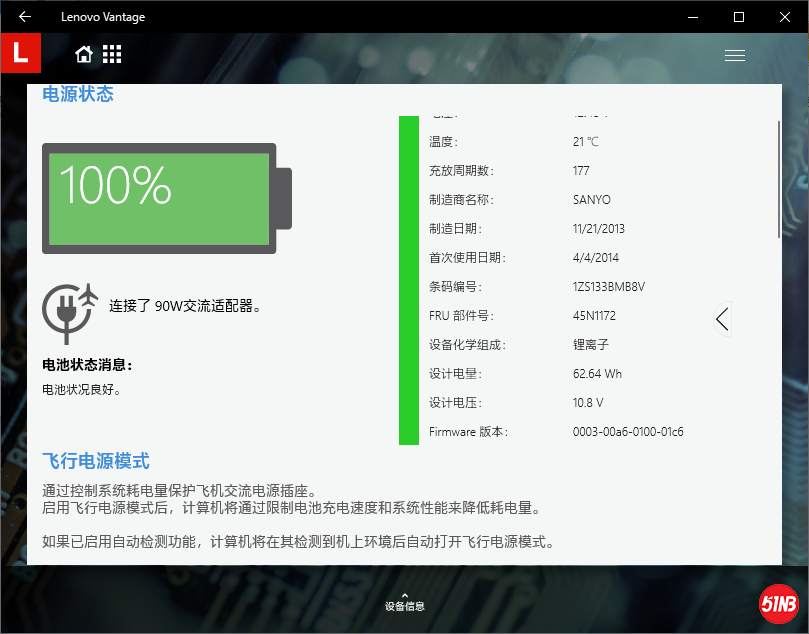The image size is (809, 634).
Task: Click the vertical scrollbar in the content panel
Action: [779, 180]
